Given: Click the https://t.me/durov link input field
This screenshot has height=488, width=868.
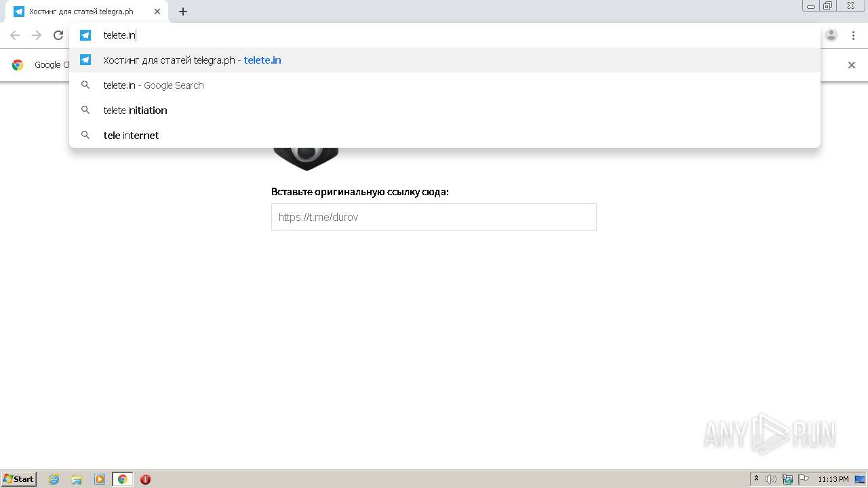Looking at the screenshot, I should pyautogui.click(x=434, y=218).
